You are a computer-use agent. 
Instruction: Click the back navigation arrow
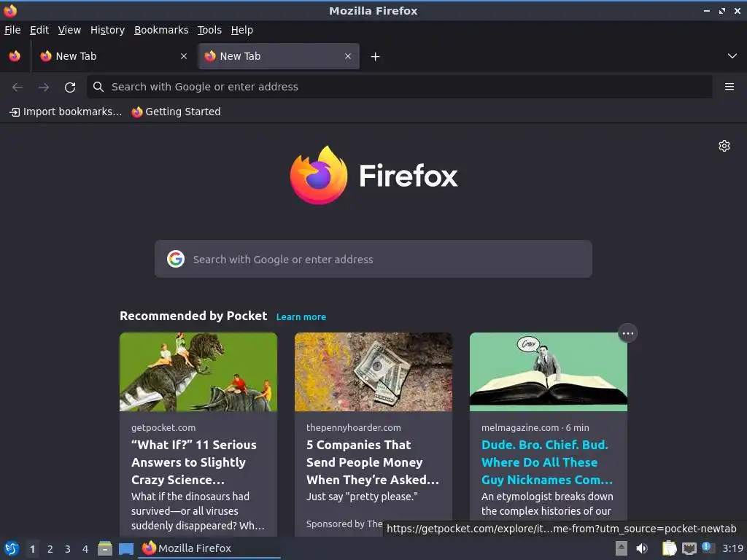[x=18, y=87]
